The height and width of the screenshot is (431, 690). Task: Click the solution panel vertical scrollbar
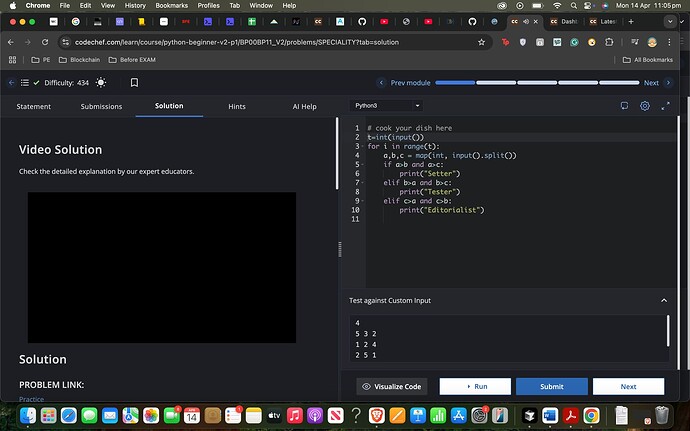tap(337, 153)
